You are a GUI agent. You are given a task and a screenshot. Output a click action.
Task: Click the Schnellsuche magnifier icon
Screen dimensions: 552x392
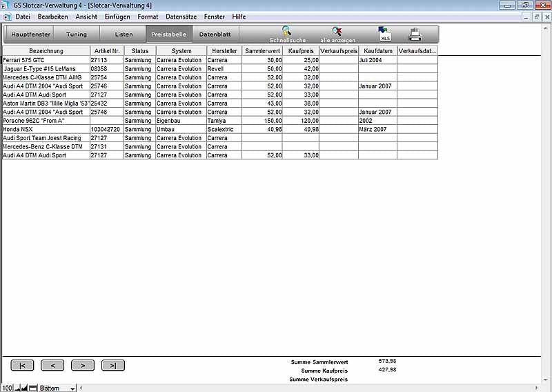point(286,31)
